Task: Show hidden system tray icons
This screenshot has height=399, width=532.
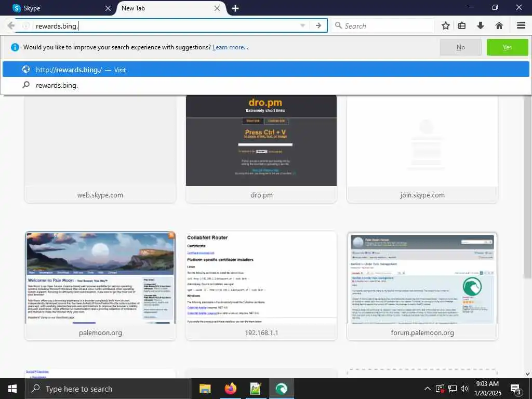Action: pyautogui.click(x=428, y=389)
